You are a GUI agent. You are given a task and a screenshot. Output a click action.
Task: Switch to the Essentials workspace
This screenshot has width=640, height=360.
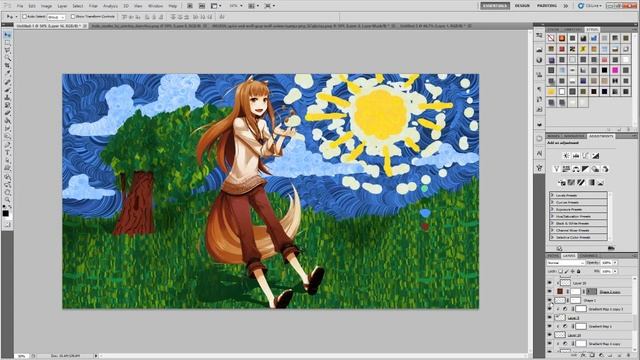click(495, 6)
